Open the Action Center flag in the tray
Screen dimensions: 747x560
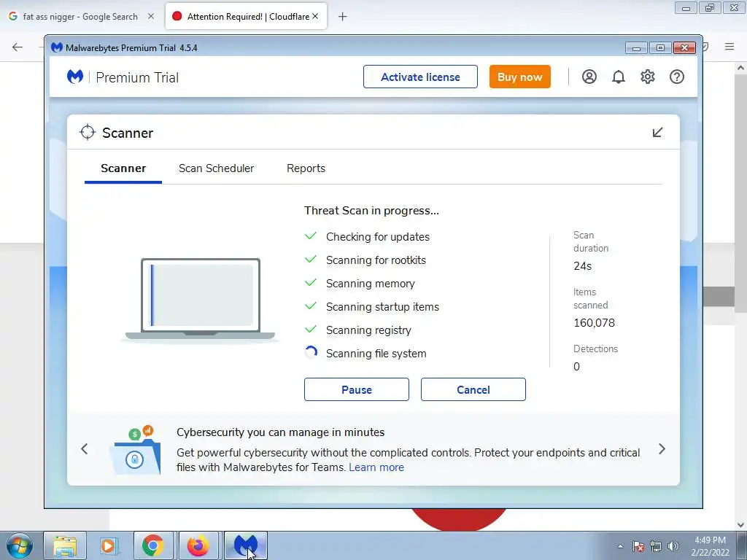(638, 546)
